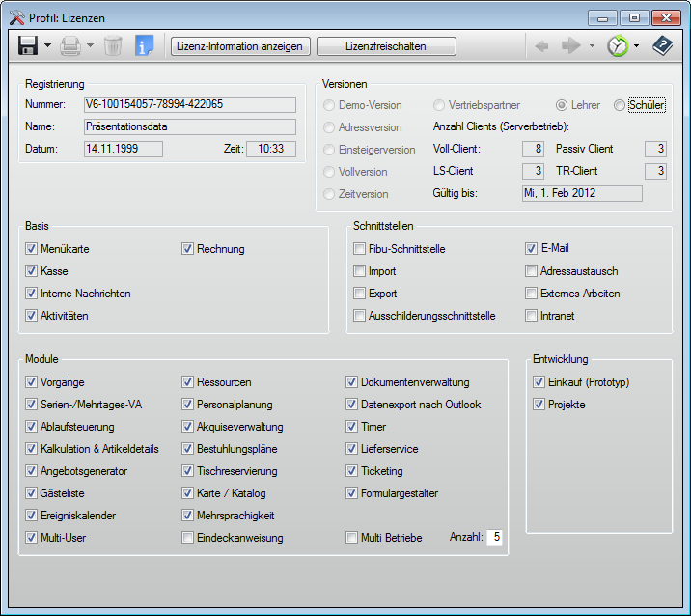Toggle the Multi Betriebe checkbox
691x616 pixels.
coord(352,538)
